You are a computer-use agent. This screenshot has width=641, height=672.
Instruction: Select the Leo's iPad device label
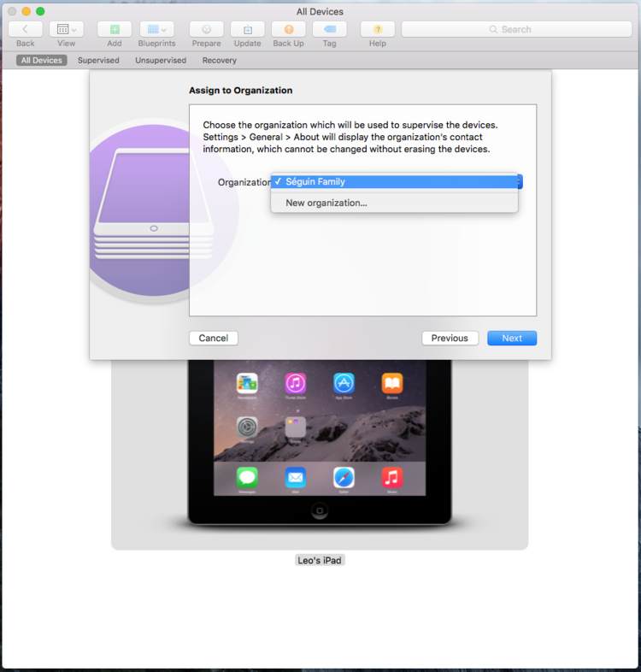pos(320,560)
